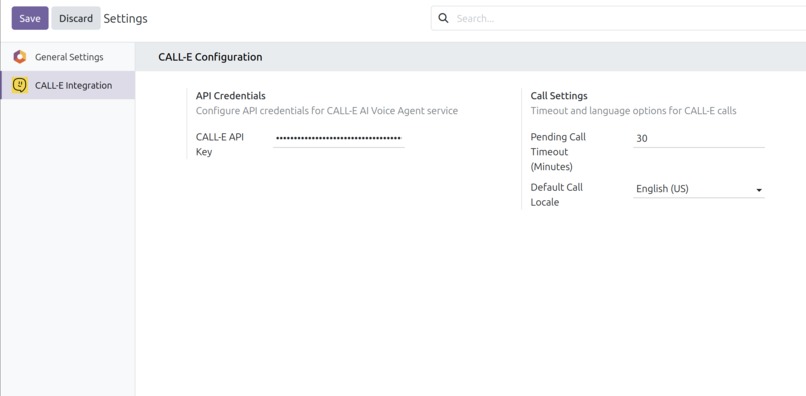The image size is (806, 396).
Task: Click the "CALL-E API Key" label
Action: click(x=219, y=145)
